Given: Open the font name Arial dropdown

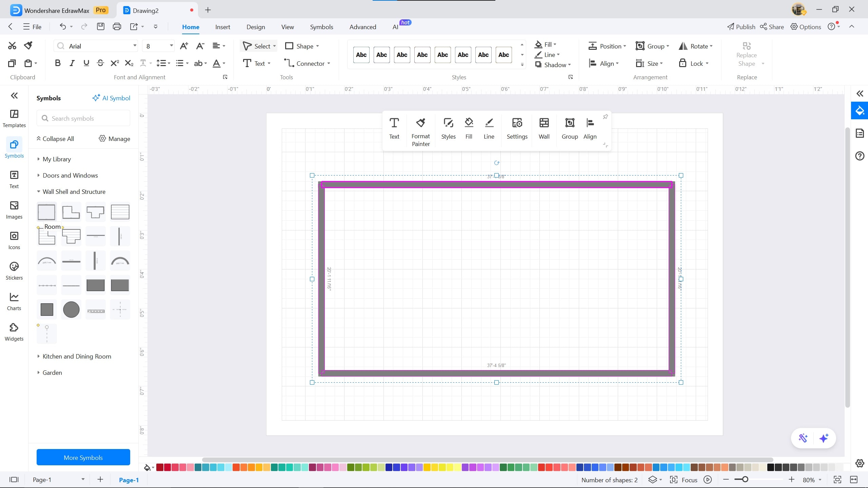Looking at the screenshot, I should point(135,46).
